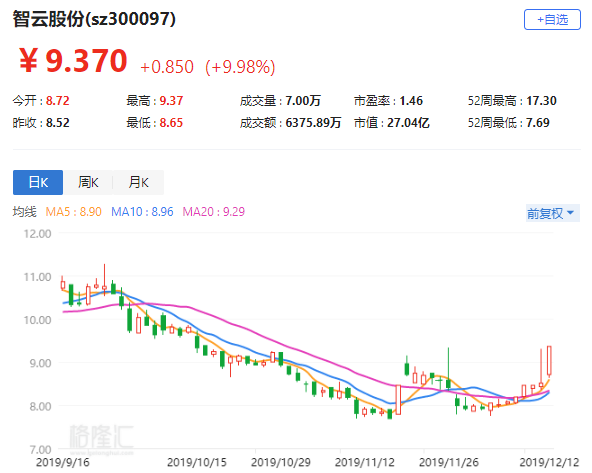Add stock to watchlist with +自选

[x=552, y=20]
